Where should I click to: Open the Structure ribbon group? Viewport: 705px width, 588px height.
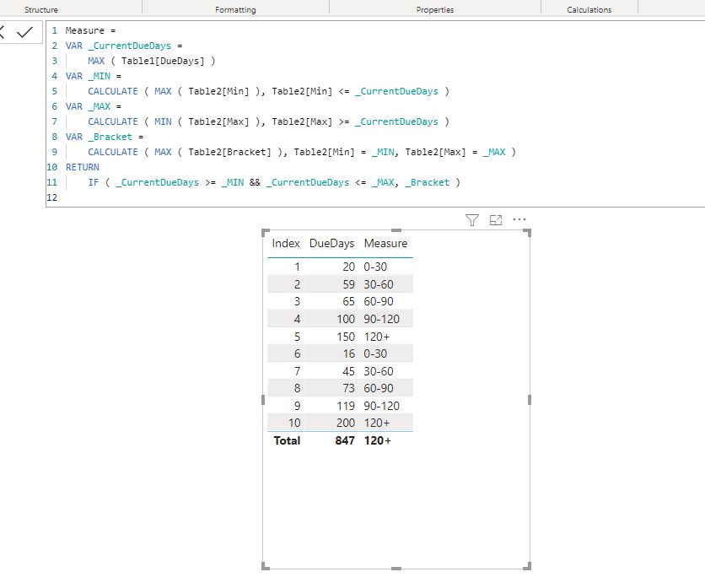[41, 9]
